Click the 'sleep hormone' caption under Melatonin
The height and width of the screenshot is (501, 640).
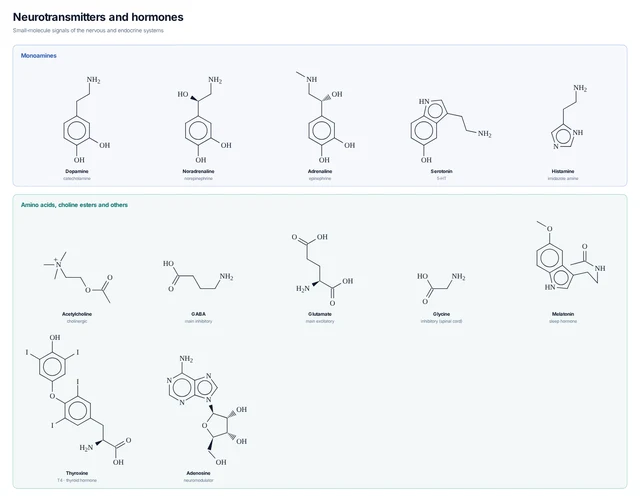[563, 322]
